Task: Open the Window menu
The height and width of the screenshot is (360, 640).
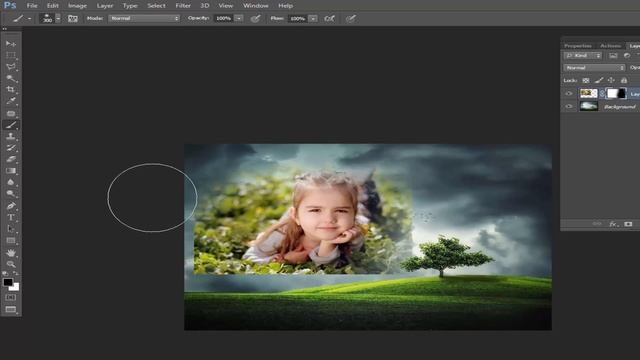Action: (x=256, y=6)
